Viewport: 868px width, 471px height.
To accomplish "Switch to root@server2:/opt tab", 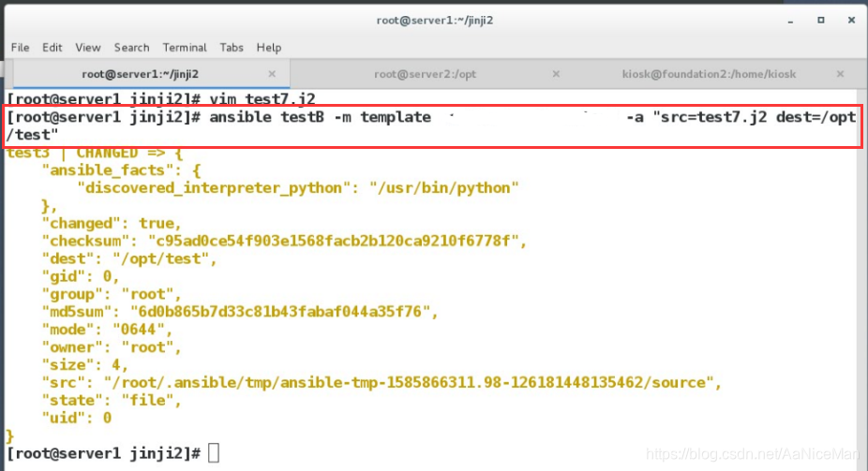I will click(425, 74).
